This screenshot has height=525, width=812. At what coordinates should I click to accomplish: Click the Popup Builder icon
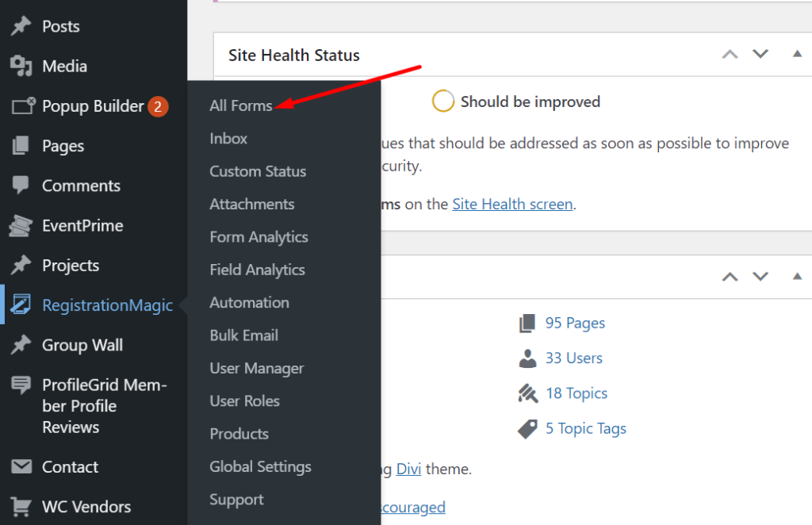coord(21,106)
